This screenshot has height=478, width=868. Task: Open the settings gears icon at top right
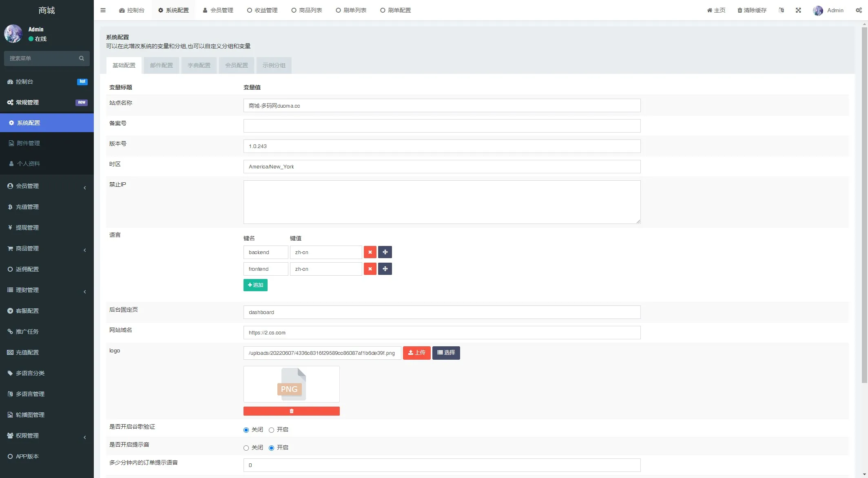click(859, 10)
